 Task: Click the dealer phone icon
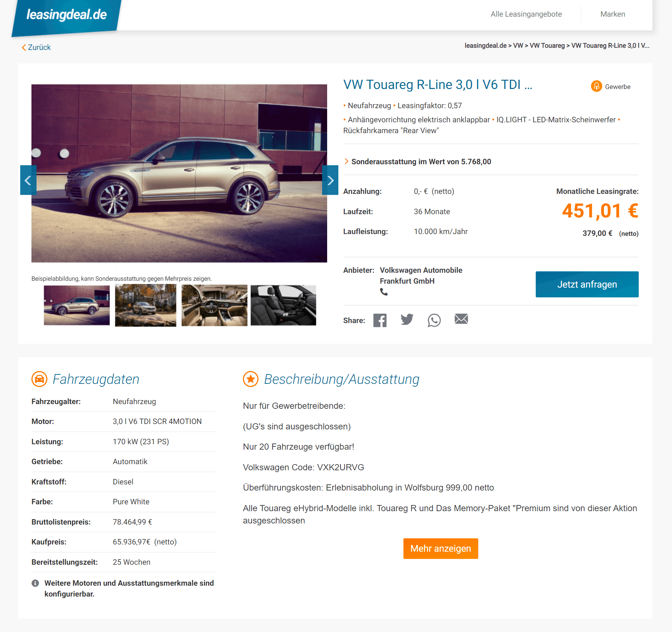pos(384,292)
